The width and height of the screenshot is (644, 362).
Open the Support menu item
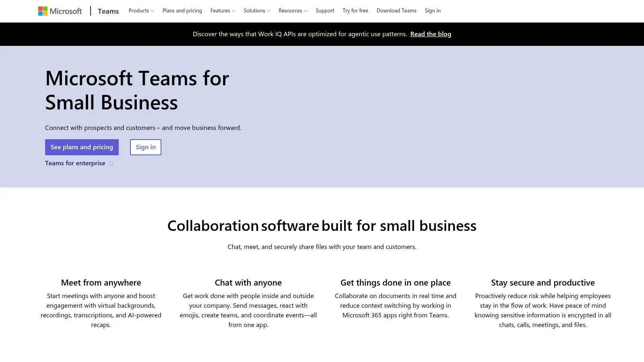pyautogui.click(x=325, y=11)
